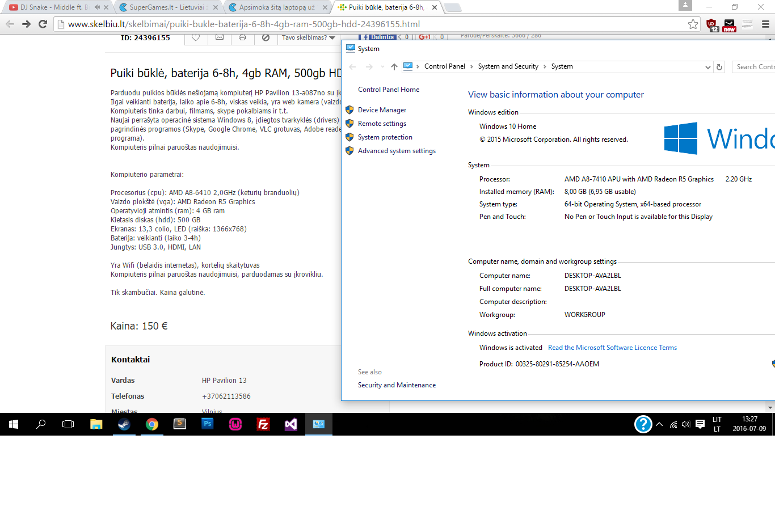Click the System control panel taskbar icon
The height and width of the screenshot is (532, 775).
(319, 424)
